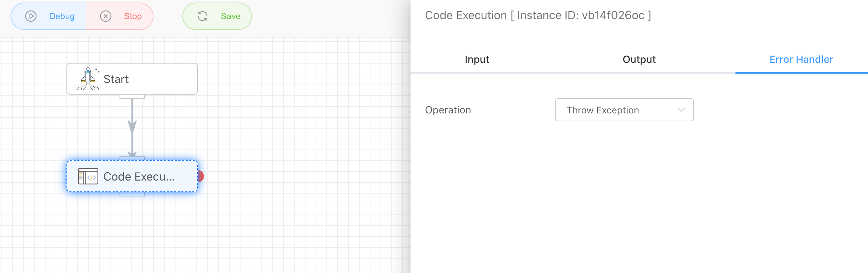Screen dimensions: 868x273
Task: Click the Save refresh arrows icon
Action: pos(203,16)
